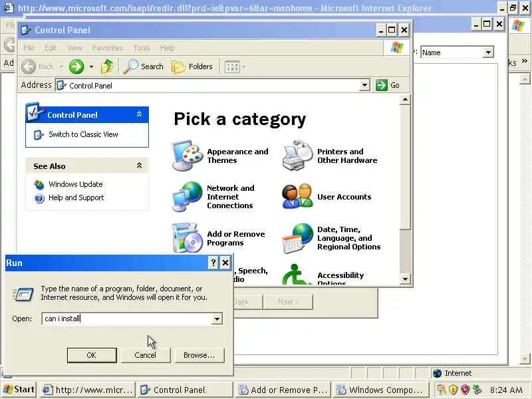Open the Forward button history dropdown arrow
Viewport: 532px width, 399px height.
[x=91, y=66]
